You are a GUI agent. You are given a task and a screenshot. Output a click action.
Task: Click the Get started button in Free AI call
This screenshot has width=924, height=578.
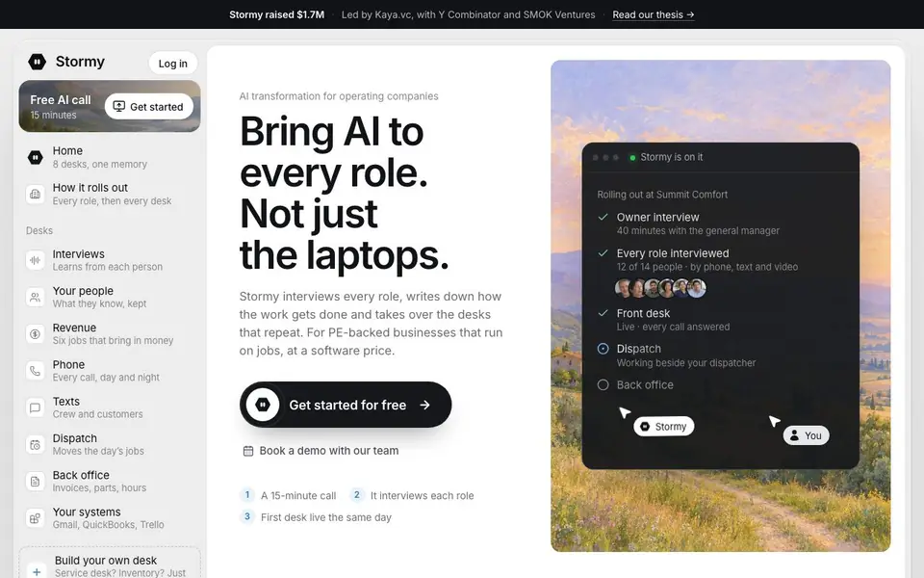pos(148,107)
